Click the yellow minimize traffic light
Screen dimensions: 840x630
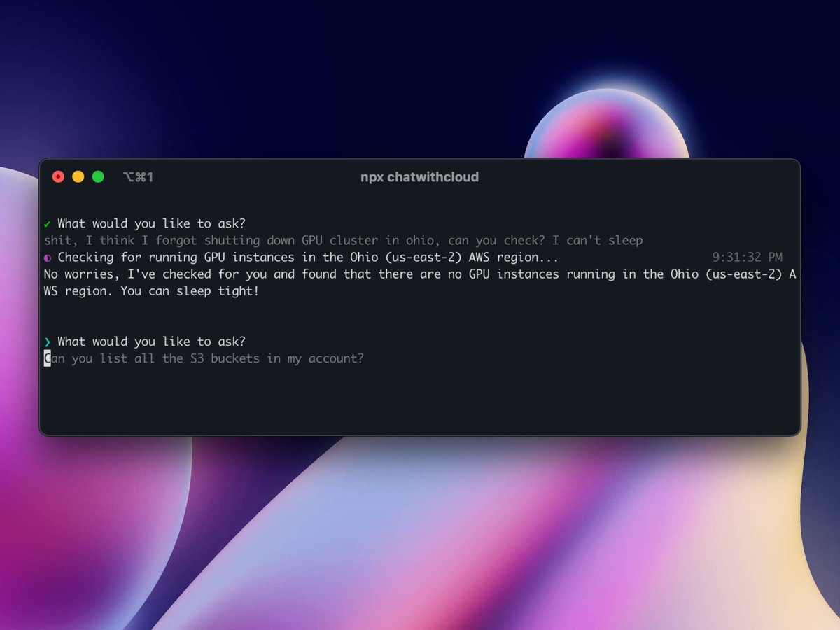(78, 176)
